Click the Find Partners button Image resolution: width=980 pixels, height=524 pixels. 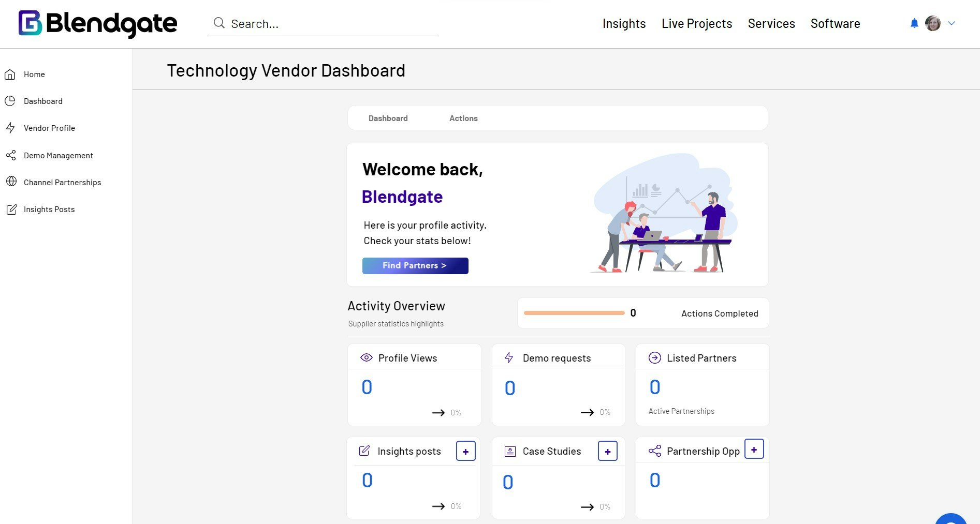point(415,266)
